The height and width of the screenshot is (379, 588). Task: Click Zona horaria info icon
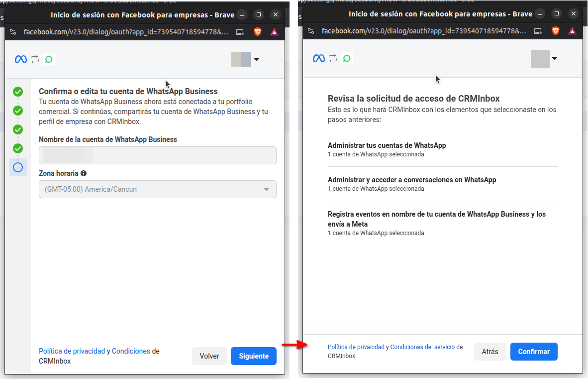tap(84, 173)
